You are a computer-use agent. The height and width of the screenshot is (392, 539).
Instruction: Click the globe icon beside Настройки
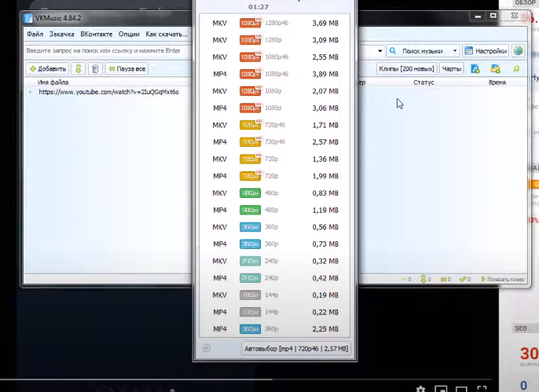pos(518,51)
